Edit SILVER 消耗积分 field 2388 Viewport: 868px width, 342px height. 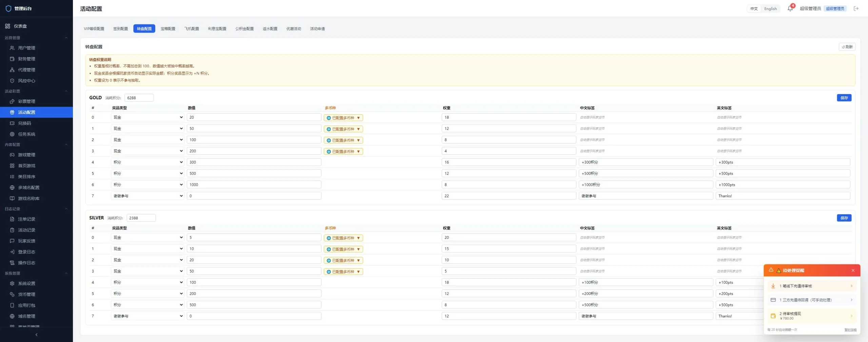[141, 218]
